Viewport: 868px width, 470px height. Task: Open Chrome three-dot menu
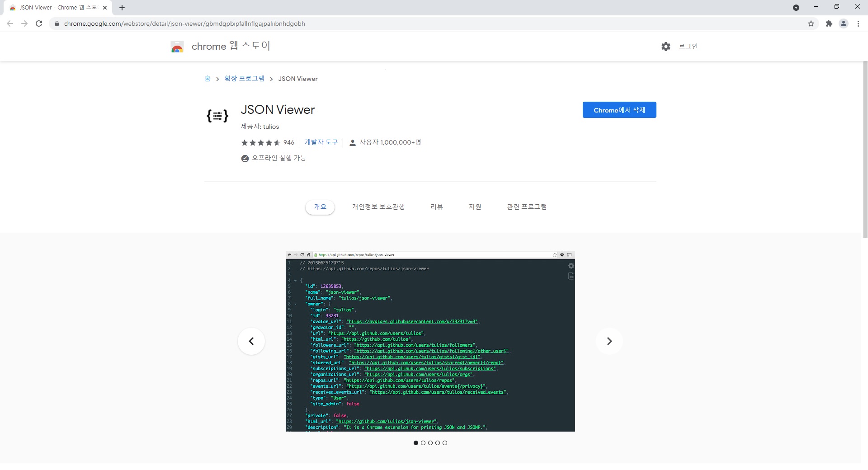click(858, 23)
